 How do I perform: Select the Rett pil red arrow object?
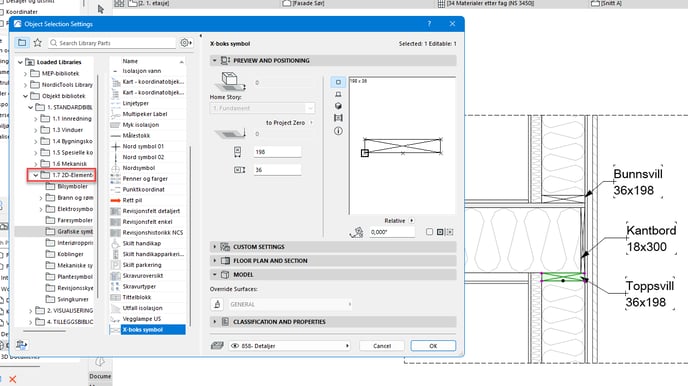(x=116, y=200)
